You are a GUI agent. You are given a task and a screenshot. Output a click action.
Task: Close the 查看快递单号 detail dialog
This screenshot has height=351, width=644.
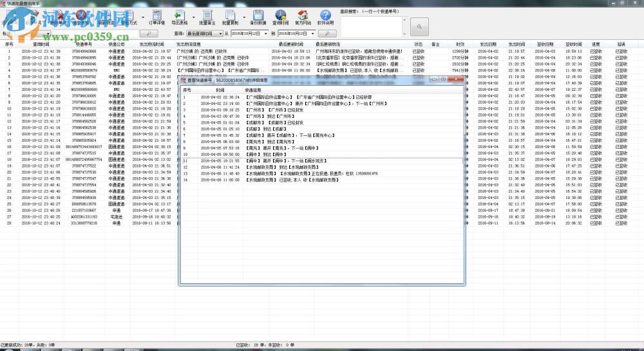[455, 79]
